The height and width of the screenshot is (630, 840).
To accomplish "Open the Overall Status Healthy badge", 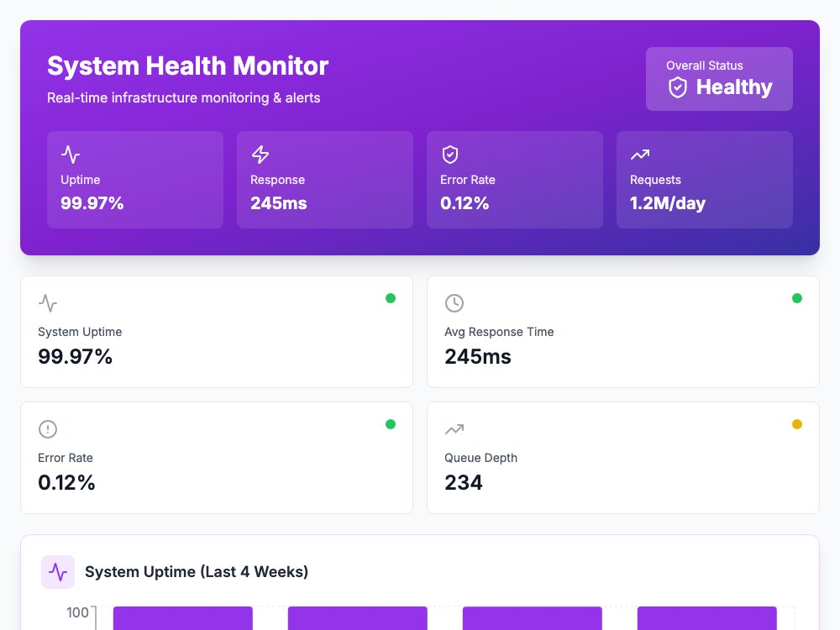I will [x=719, y=79].
